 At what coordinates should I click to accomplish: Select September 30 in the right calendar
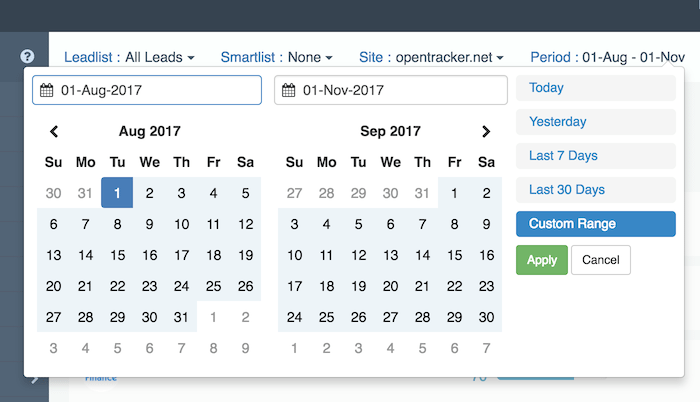point(486,317)
